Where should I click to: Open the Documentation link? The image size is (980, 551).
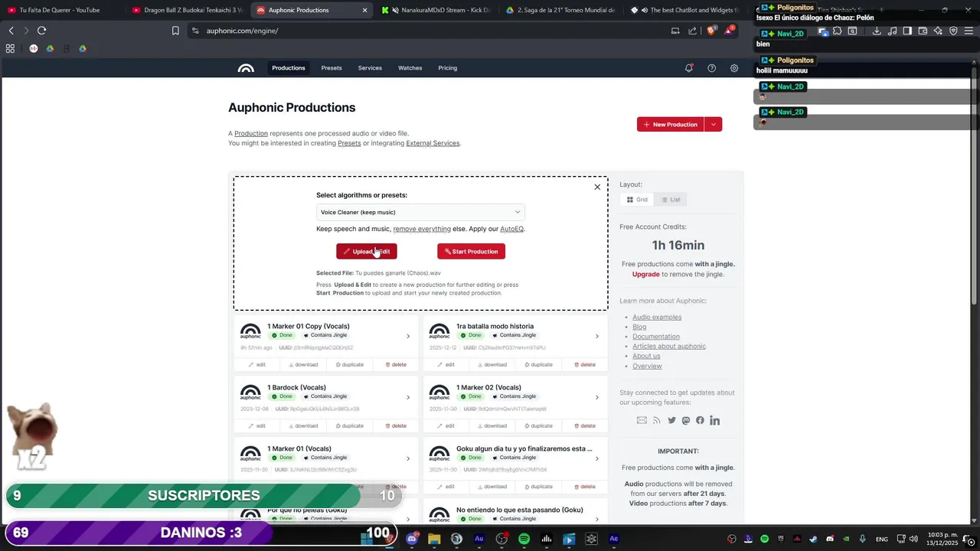point(656,337)
